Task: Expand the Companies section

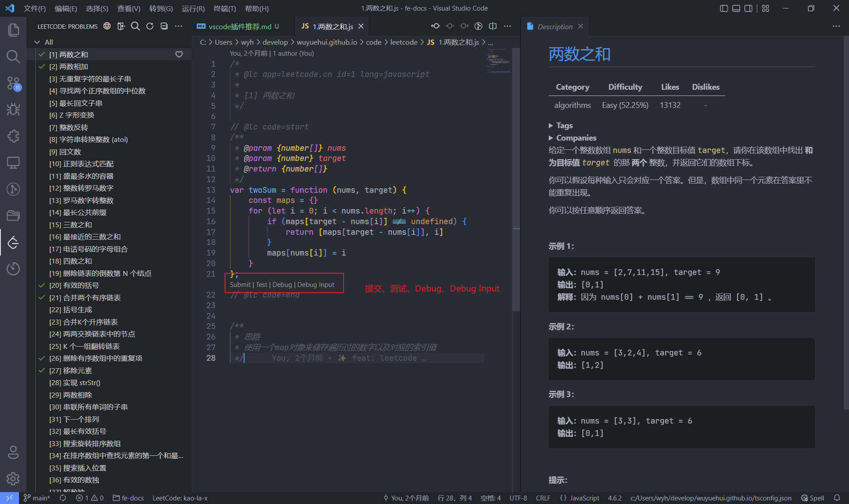Action: (572, 138)
